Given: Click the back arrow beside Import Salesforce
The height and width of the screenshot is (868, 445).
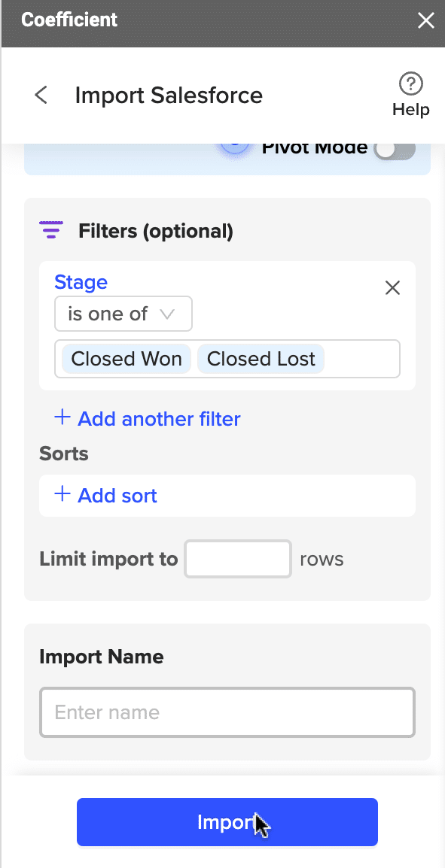Looking at the screenshot, I should point(41,95).
